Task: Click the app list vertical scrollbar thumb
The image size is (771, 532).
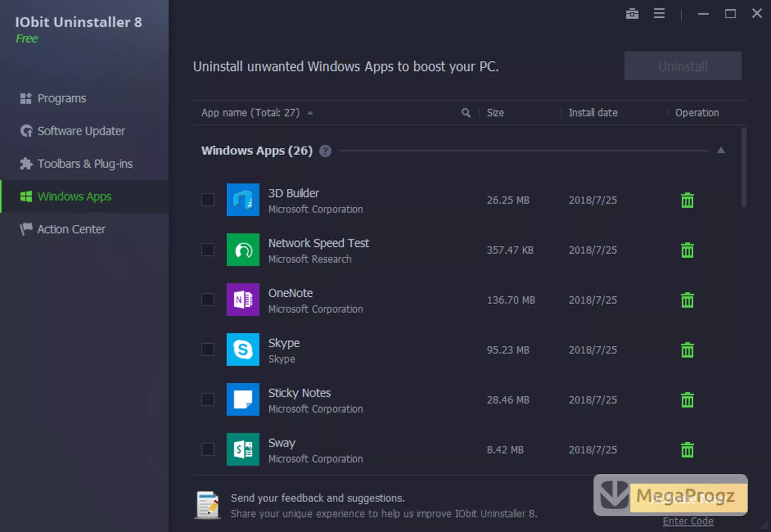Action: 744,167
